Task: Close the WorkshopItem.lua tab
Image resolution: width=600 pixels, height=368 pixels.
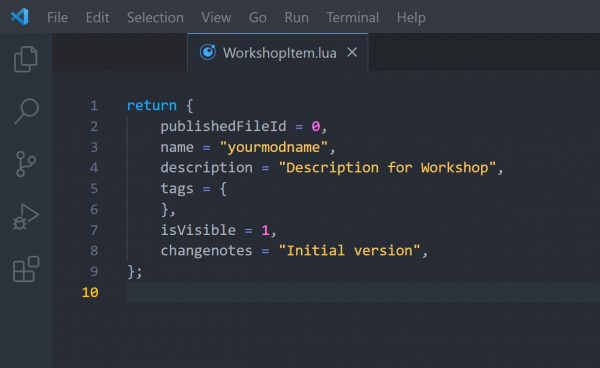Action: (352, 52)
